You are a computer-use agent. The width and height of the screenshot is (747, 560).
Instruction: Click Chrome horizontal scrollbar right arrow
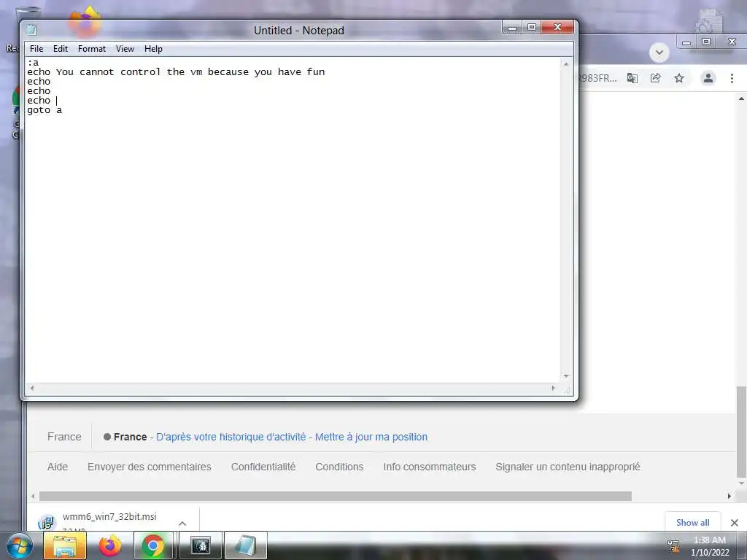tap(729, 496)
